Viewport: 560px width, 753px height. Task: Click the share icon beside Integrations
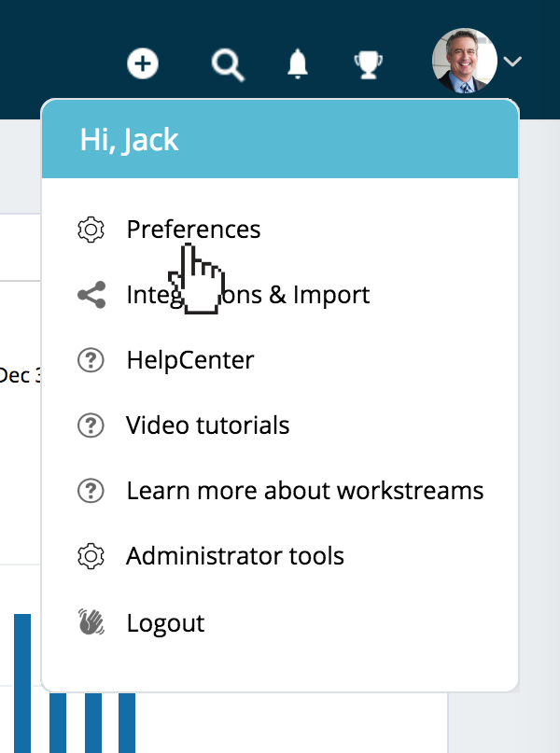point(91,296)
